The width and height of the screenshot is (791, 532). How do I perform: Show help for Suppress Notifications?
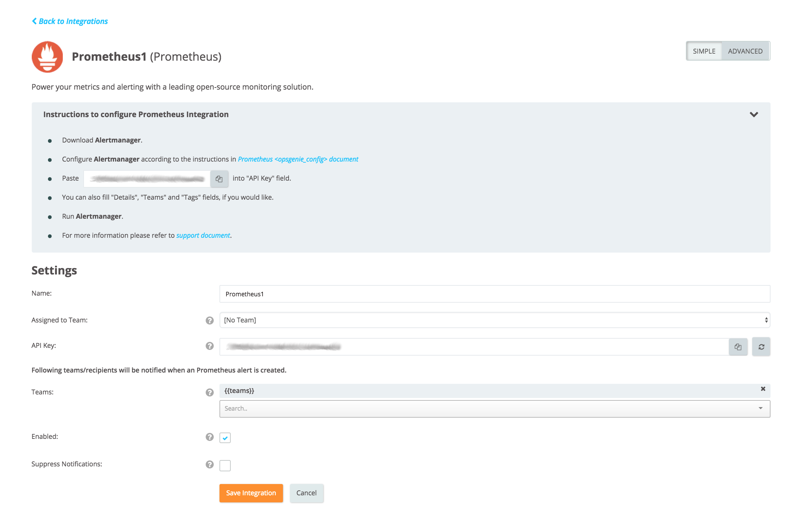click(210, 464)
